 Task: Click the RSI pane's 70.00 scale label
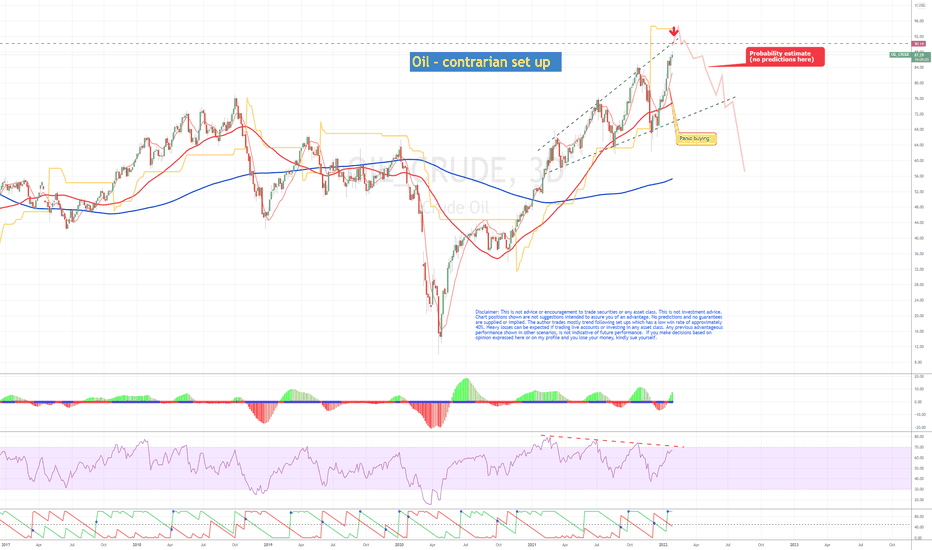point(919,447)
